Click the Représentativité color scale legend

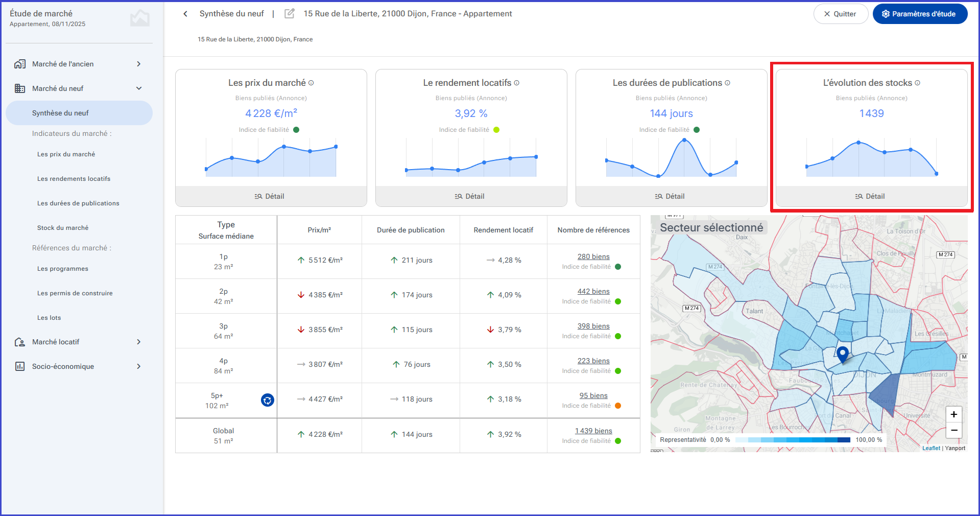tap(793, 440)
